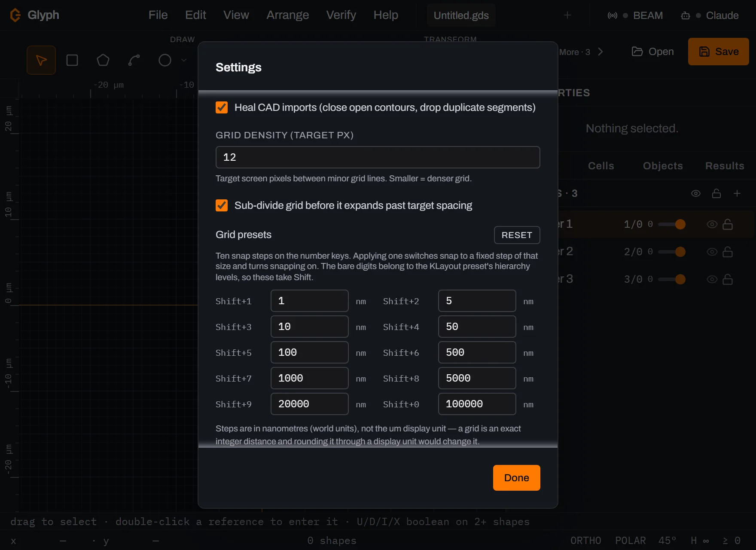
Task: Open the Arrange menu
Action: click(288, 15)
